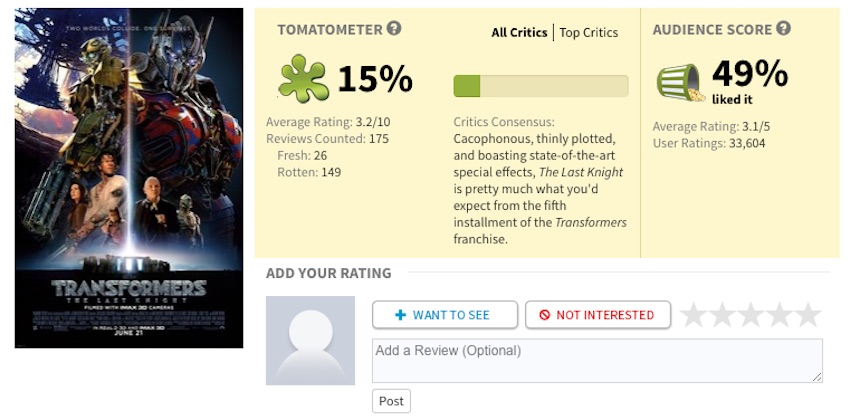Open the Transformers The Last Knight poster

129,178
